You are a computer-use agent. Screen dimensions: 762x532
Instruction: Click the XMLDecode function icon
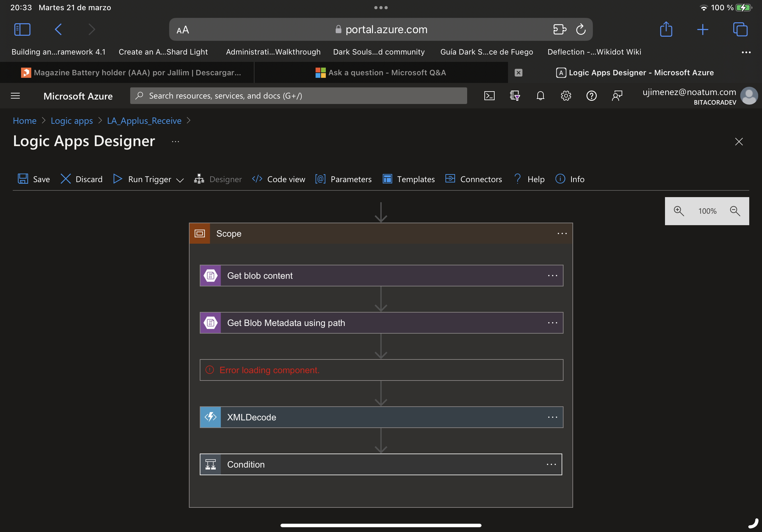[x=210, y=417]
